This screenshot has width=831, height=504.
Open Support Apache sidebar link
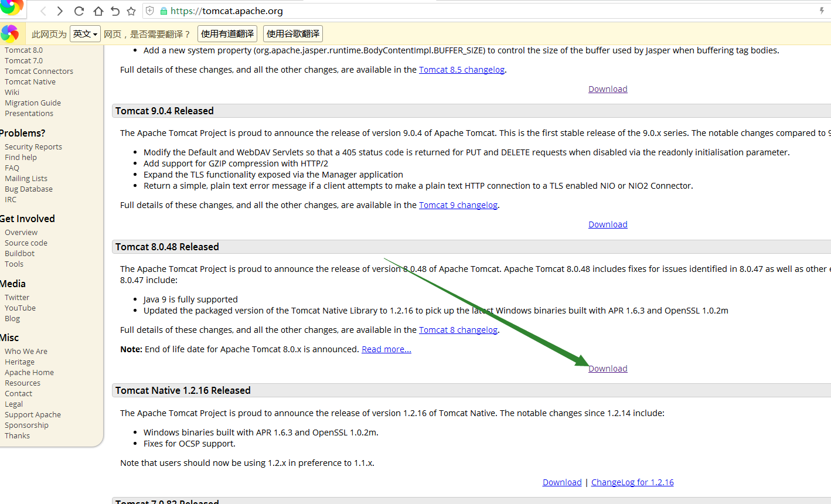click(33, 415)
